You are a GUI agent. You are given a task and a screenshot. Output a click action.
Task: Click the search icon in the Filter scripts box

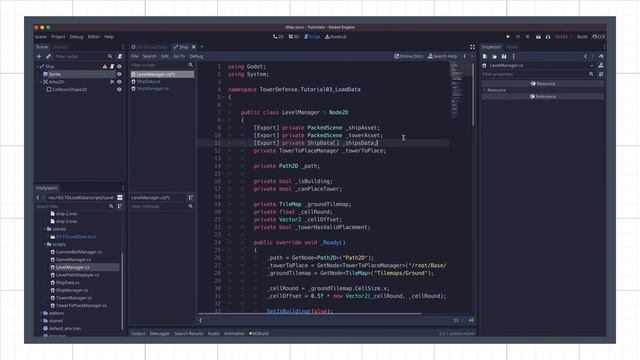(191, 65)
